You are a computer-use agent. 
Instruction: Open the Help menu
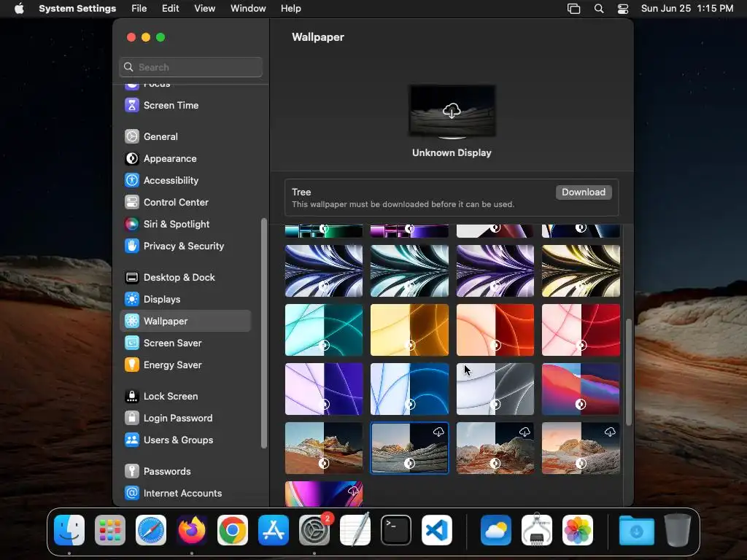290,9
